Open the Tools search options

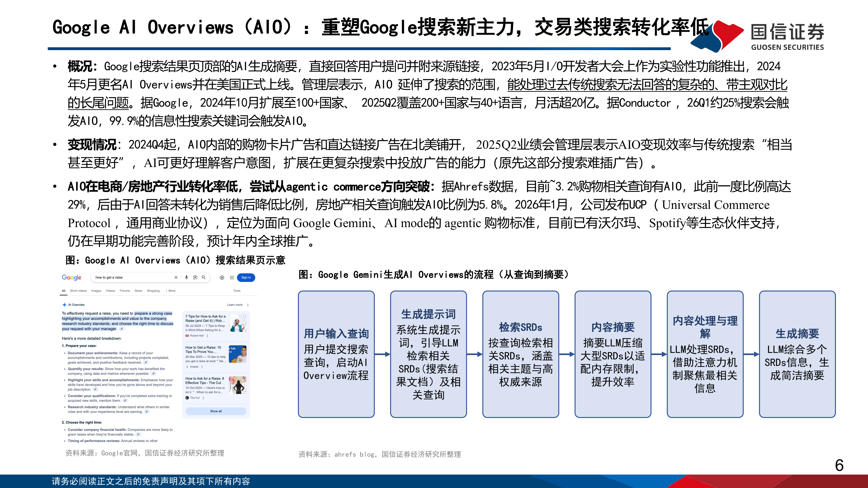(x=237, y=291)
